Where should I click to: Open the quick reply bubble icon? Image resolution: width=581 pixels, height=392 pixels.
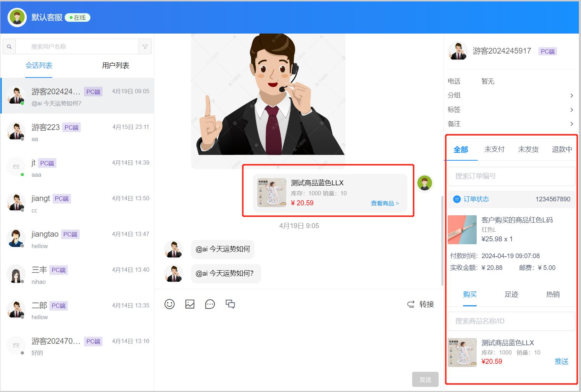click(210, 304)
